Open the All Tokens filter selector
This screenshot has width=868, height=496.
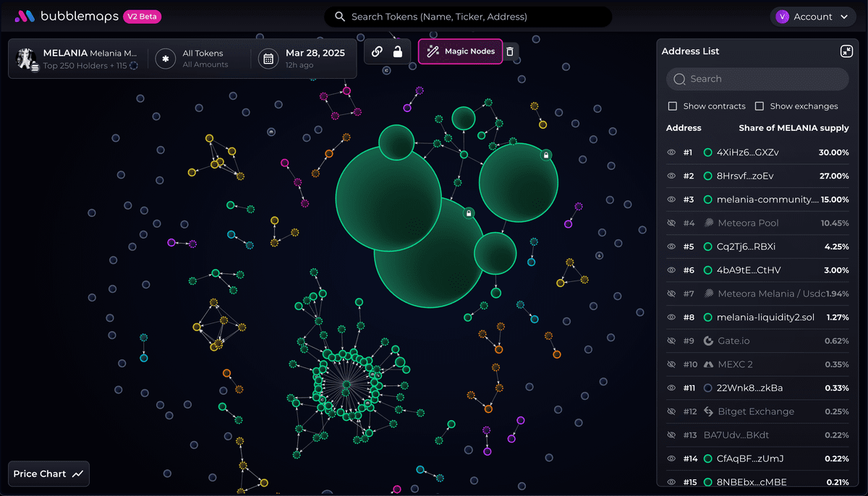[203, 59]
